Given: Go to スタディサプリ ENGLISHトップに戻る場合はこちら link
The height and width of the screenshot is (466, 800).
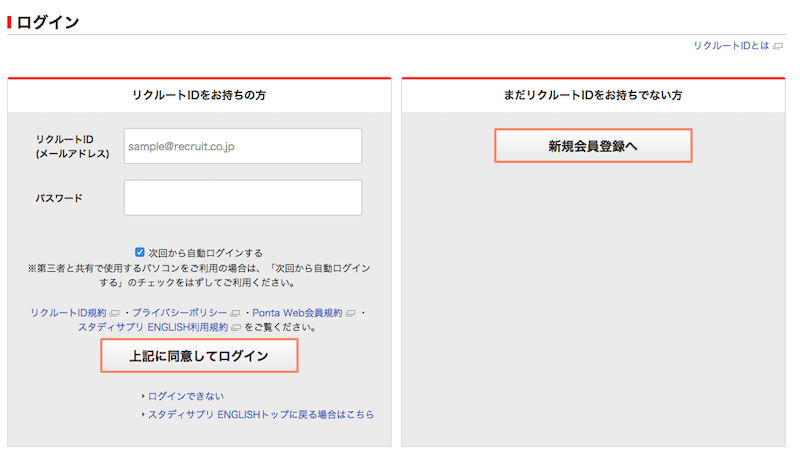Looking at the screenshot, I should [261, 414].
